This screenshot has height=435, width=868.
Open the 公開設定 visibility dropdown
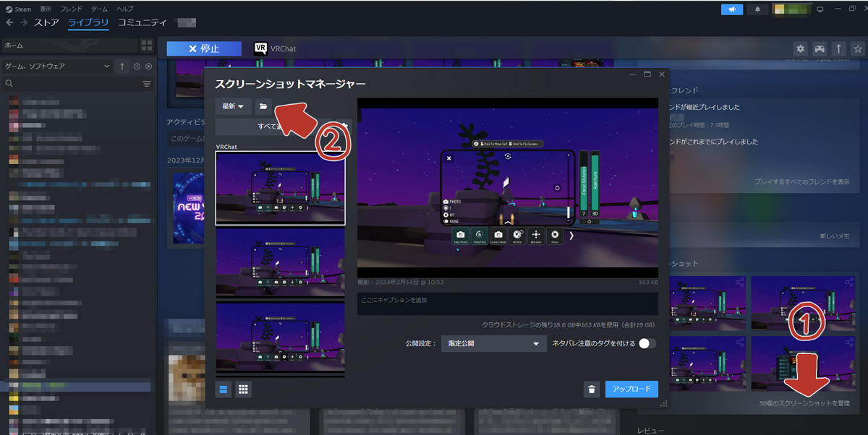[x=494, y=344]
